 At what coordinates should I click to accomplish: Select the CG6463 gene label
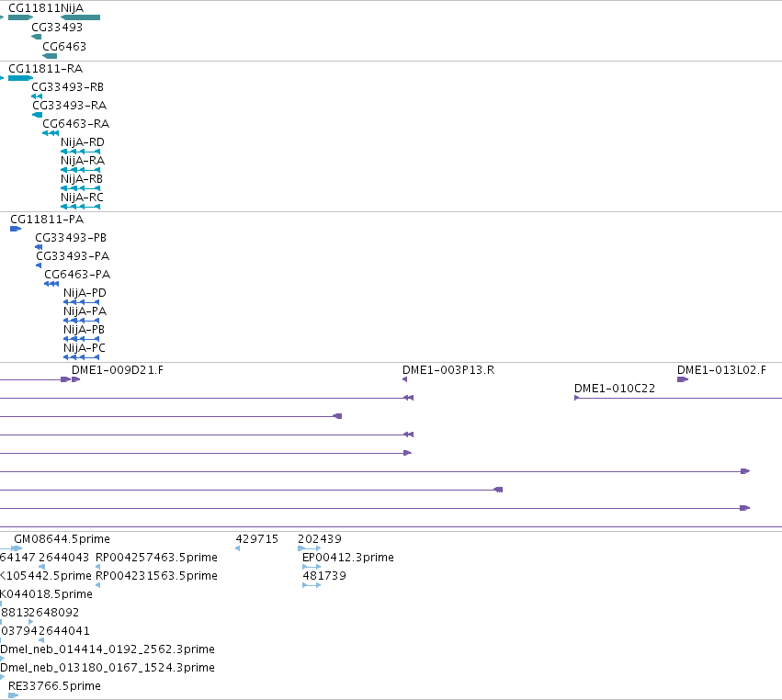tap(64, 46)
